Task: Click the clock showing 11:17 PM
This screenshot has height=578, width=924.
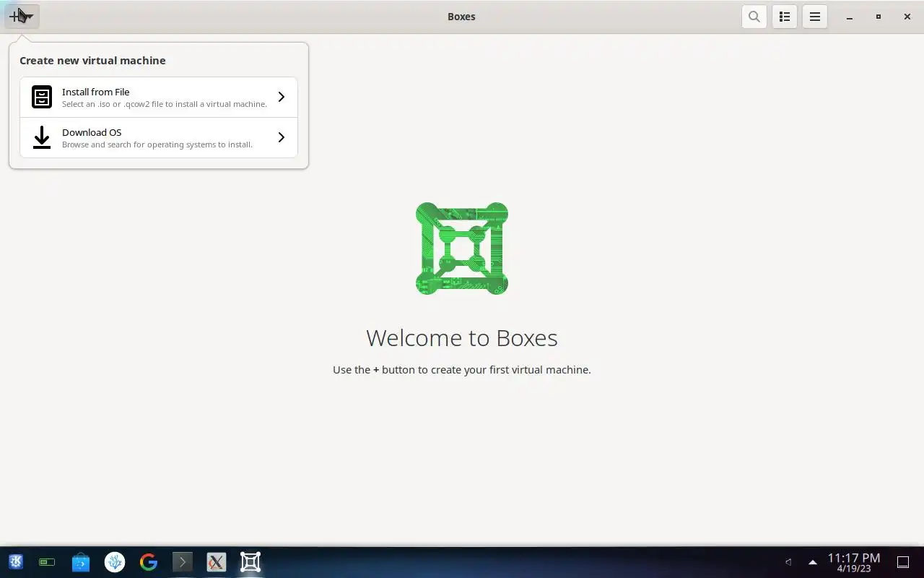Action: point(854,562)
